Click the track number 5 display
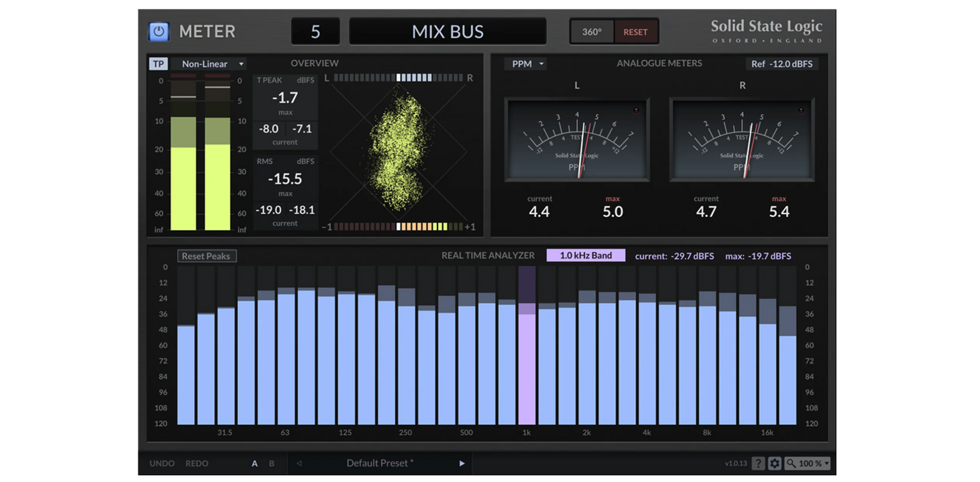This screenshot has width=980, height=482. (x=316, y=32)
